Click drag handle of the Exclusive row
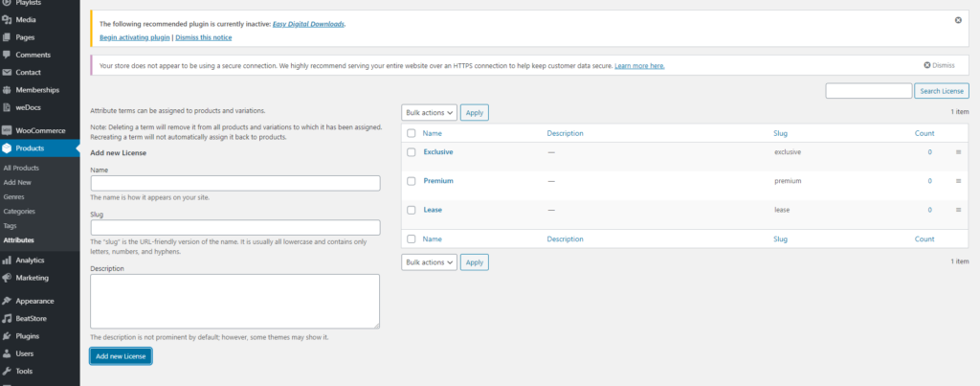The width and height of the screenshot is (980, 386). [958, 152]
